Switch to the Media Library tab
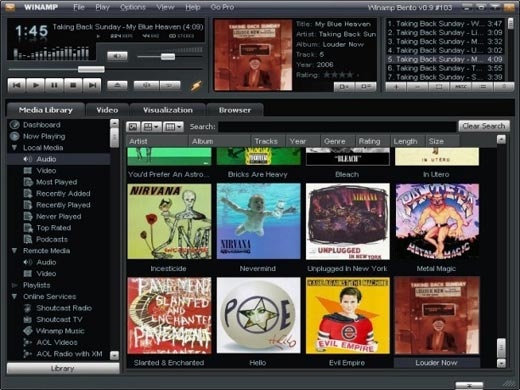520x390 pixels. click(x=46, y=110)
